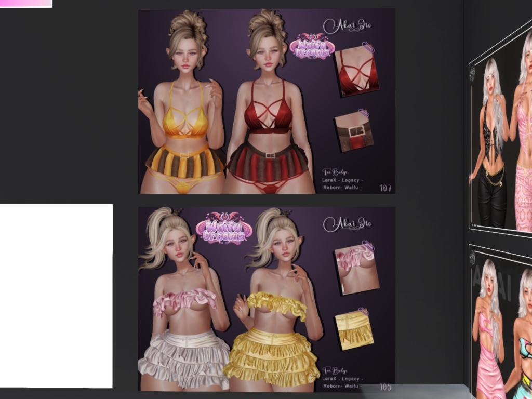Select the yellow ruffle skirt preview thumbnail
Viewport: 532px width, 399px height.
(354, 330)
